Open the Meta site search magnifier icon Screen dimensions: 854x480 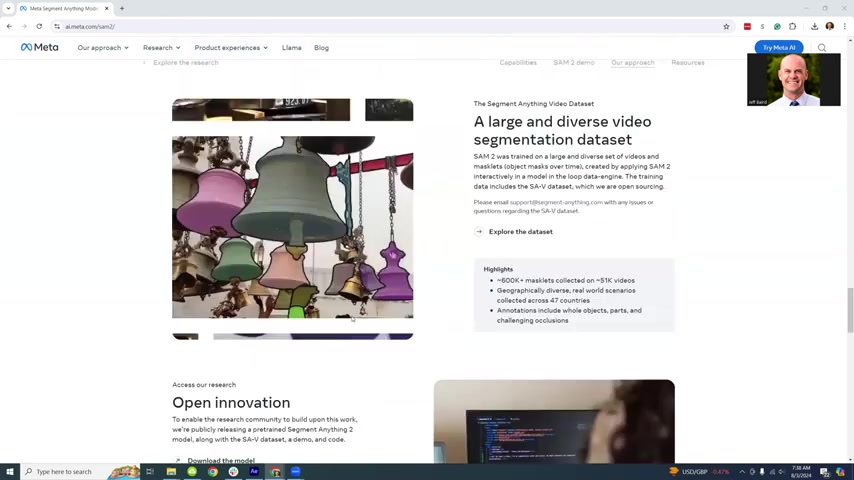pos(822,48)
